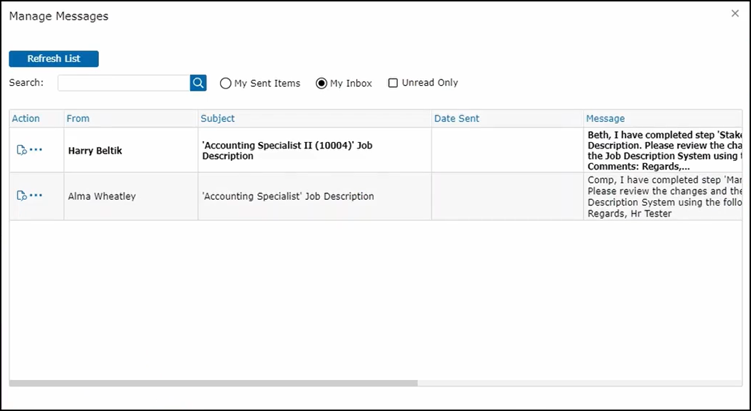Enable the Unread Only checkbox
This screenshot has height=411, width=751.
coord(393,83)
